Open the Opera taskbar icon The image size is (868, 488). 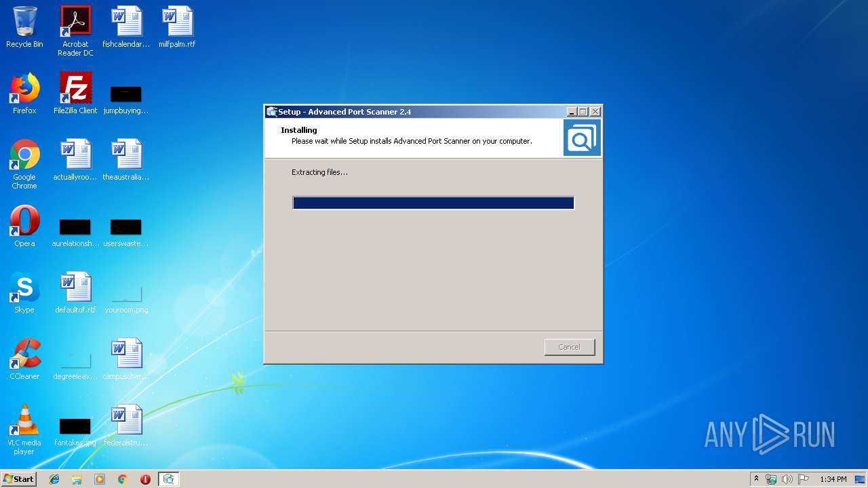pos(145,479)
